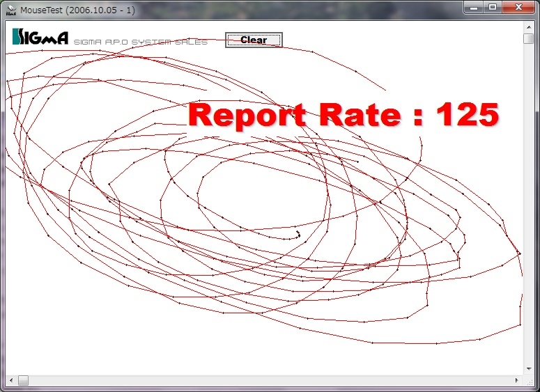Click the horizontal scrollbar thumb
Image resolution: width=540 pixels, height=392 pixels.
pos(23,380)
